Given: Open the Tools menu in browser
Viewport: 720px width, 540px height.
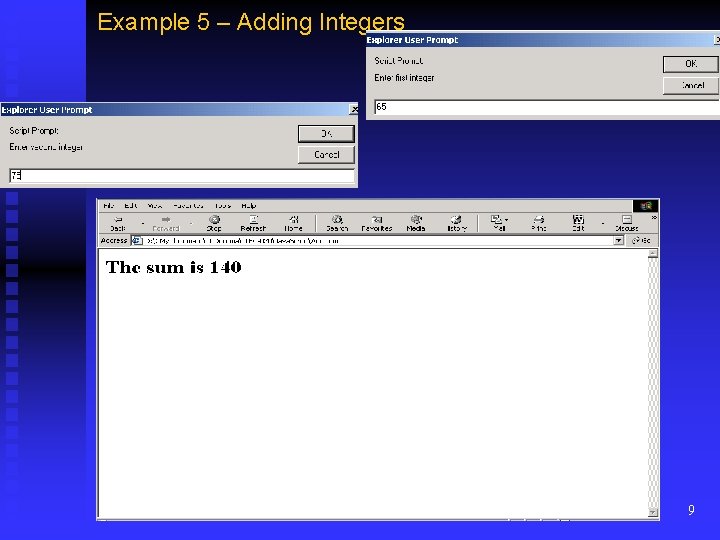Looking at the screenshot, I should tap(223, 206).
